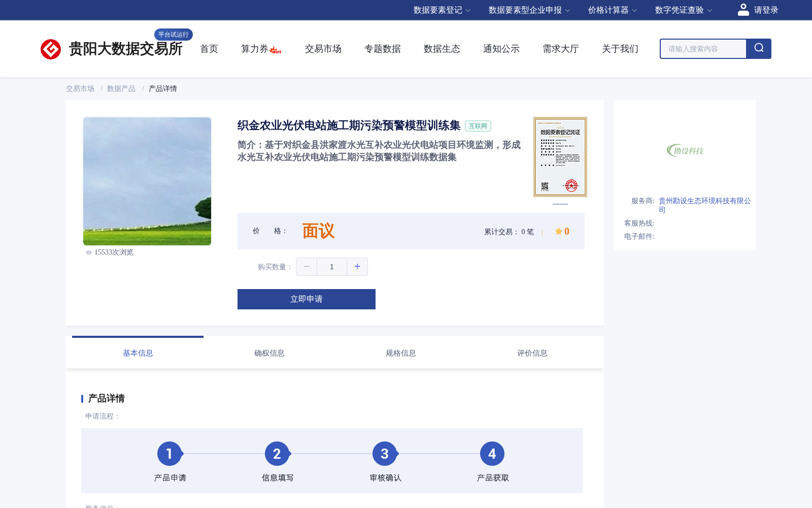Expand the 数据要素登记 dropdown

point(442,10)
